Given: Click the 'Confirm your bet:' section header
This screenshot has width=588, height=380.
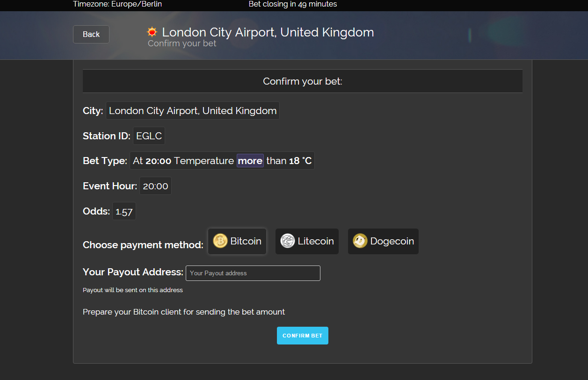Looking at the screenshot, I should click(303, 81).
